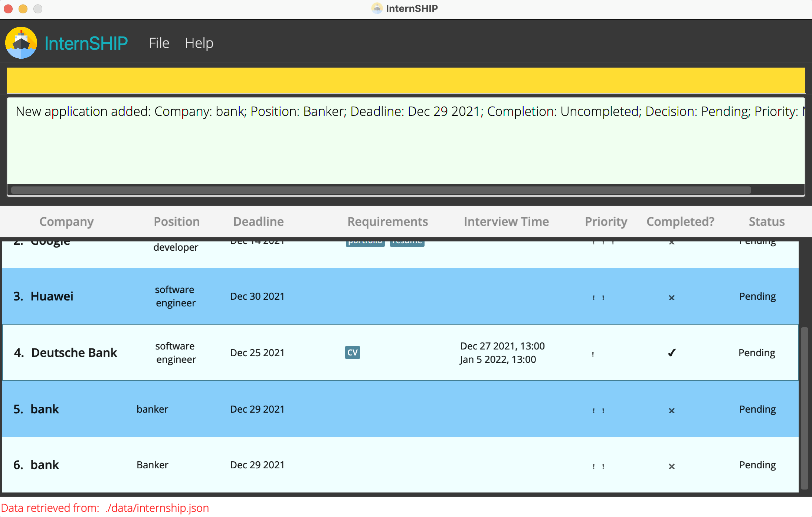Click the priority exclamation marks for Huawei
Screen dimensions: 812x517
pyautogui.click(x=598, y=297)
